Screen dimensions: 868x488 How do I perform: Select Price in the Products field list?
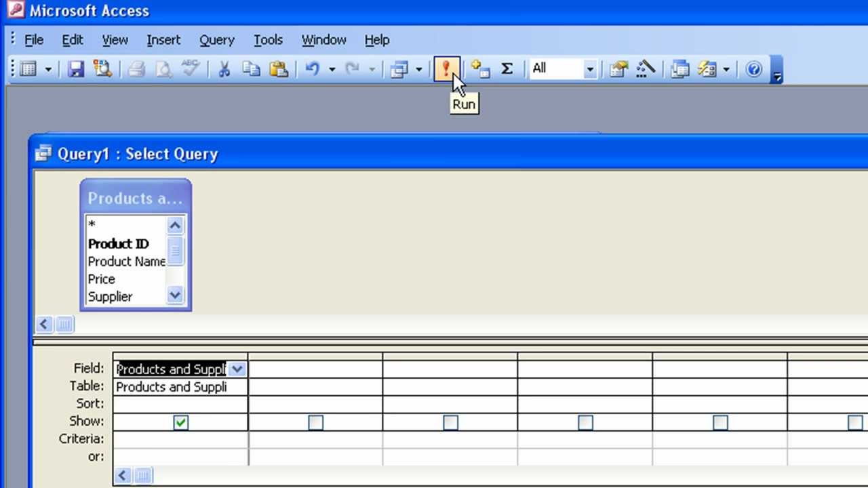tap(101, 279)
